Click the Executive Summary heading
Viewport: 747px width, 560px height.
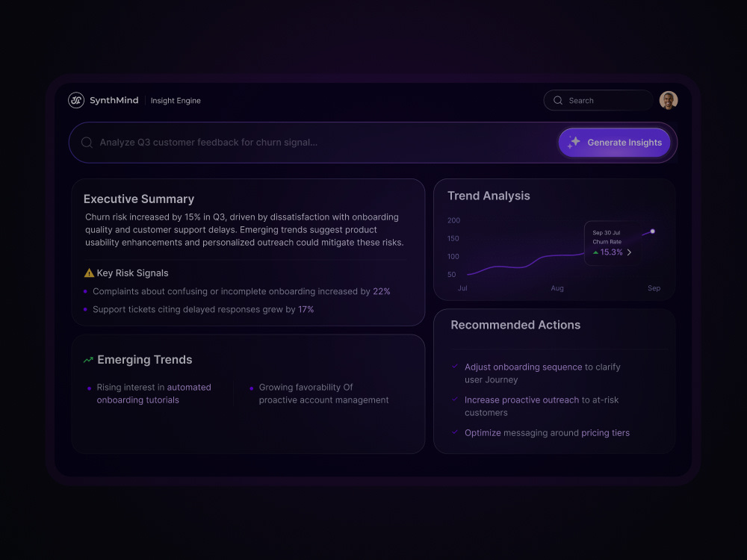(139, 199)
